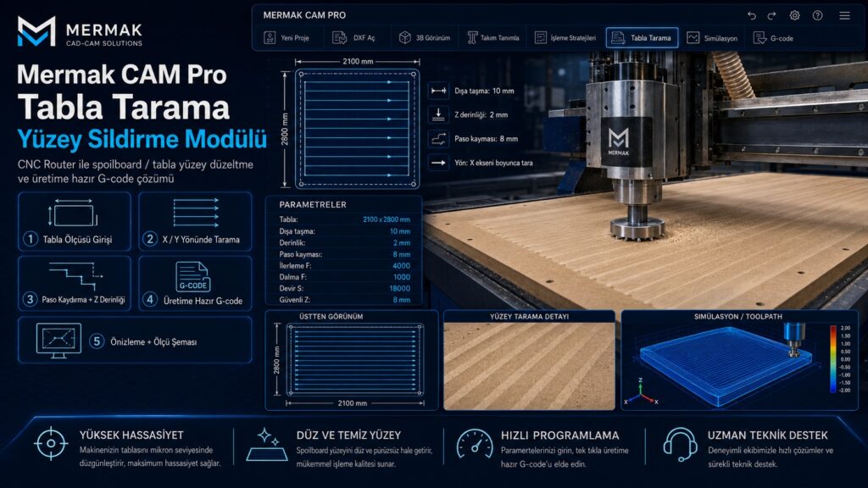Image resolution: width=868 pixels, height=488 pixels.
Task: Select the Önizleme + Ölçü Şeması card
Action: [135, 340]
